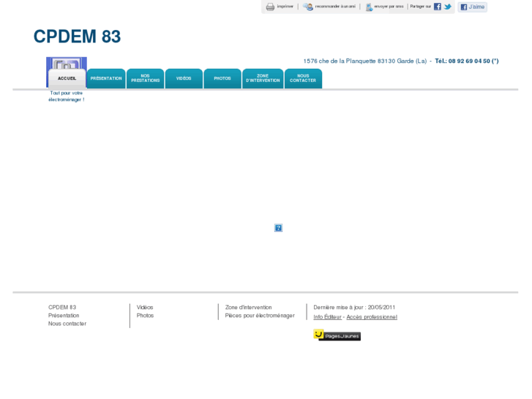
Task: Select the Accueil tab
Action: pos(67,79)
